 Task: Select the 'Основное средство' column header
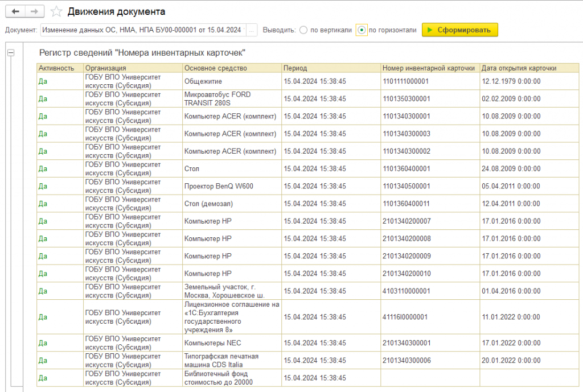point(232,68)
